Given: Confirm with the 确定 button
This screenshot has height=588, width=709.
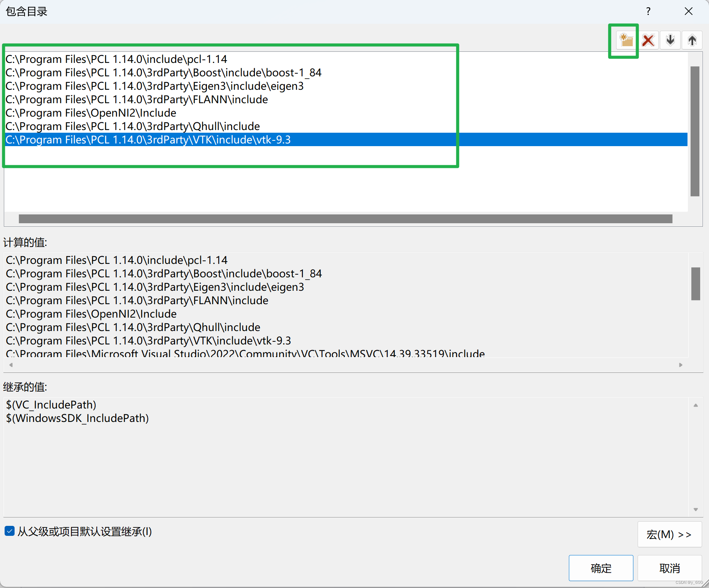Looking at the screenshot, I should click(601, 568).
